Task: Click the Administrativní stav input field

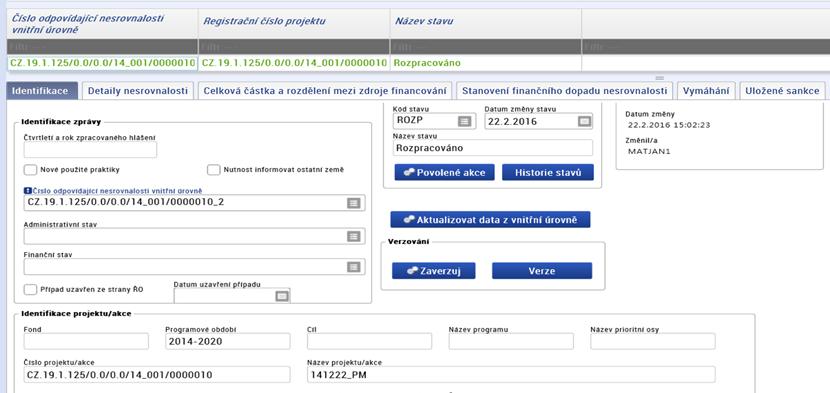Action: [194, 237]
